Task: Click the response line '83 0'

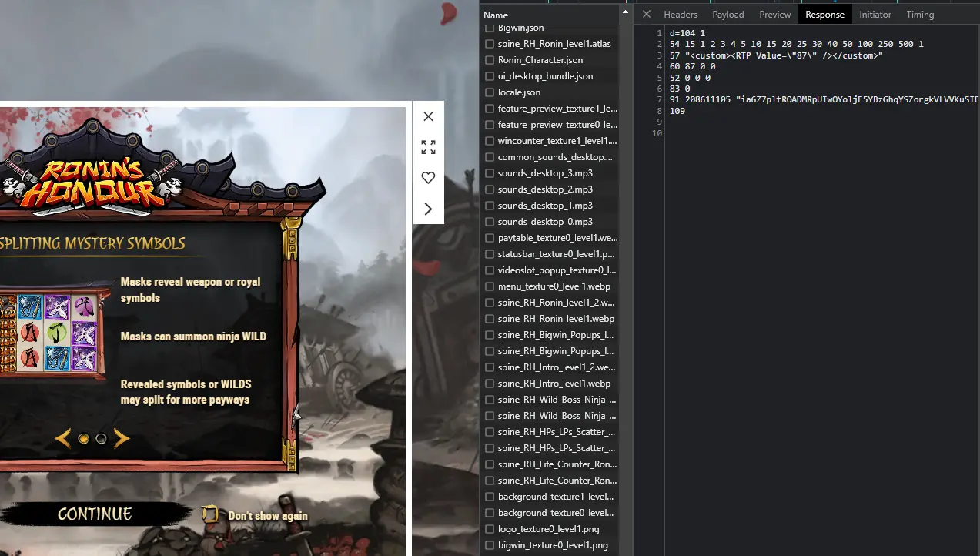Action: (680, 89)
